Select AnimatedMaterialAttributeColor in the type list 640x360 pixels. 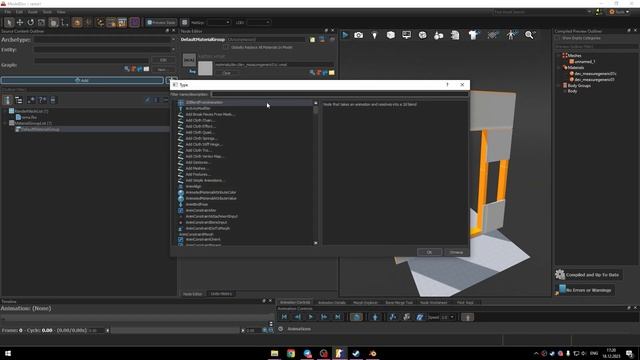click(211, 192)
